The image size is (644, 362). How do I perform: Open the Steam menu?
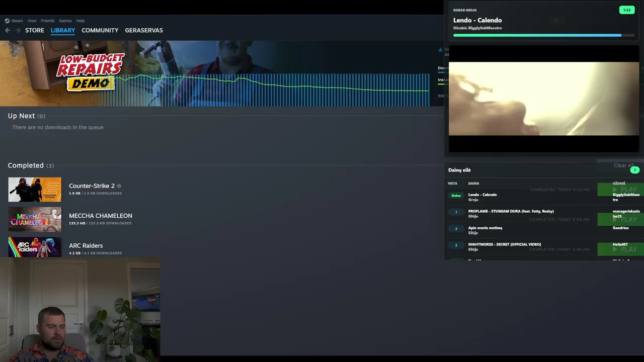click(17, 21)
